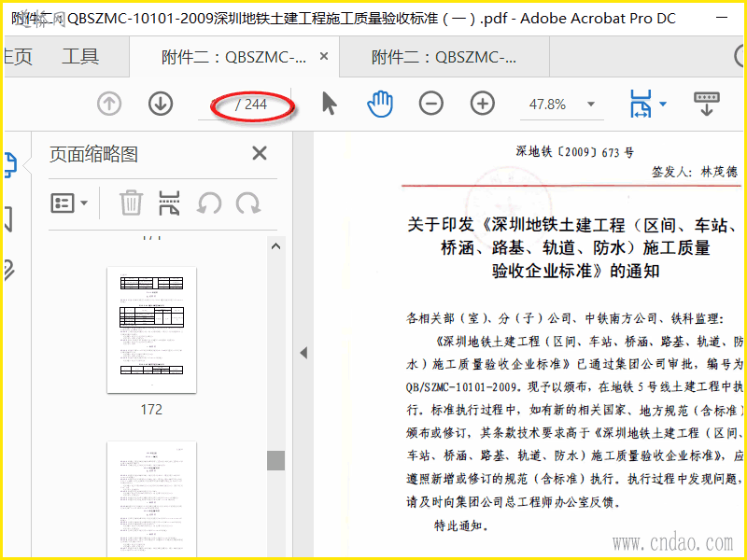747x560 pixels.
Task: Go to next page with down arrow
Action: tap(161, 104)
